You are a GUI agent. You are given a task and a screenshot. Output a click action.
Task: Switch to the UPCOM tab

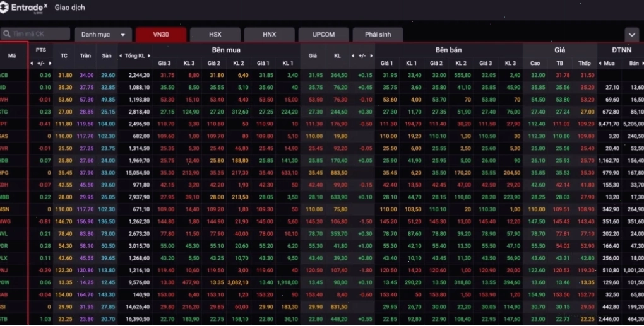pos(324,35)
